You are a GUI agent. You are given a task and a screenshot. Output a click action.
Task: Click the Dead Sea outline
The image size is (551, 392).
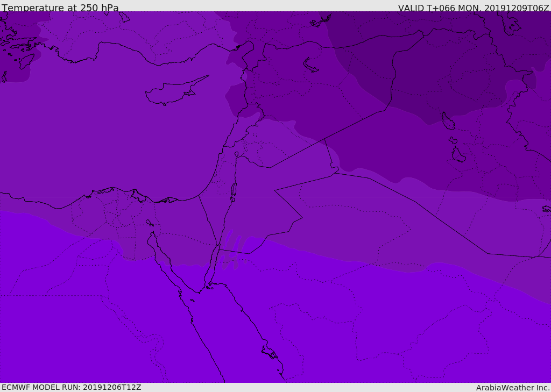click(234, 192)
